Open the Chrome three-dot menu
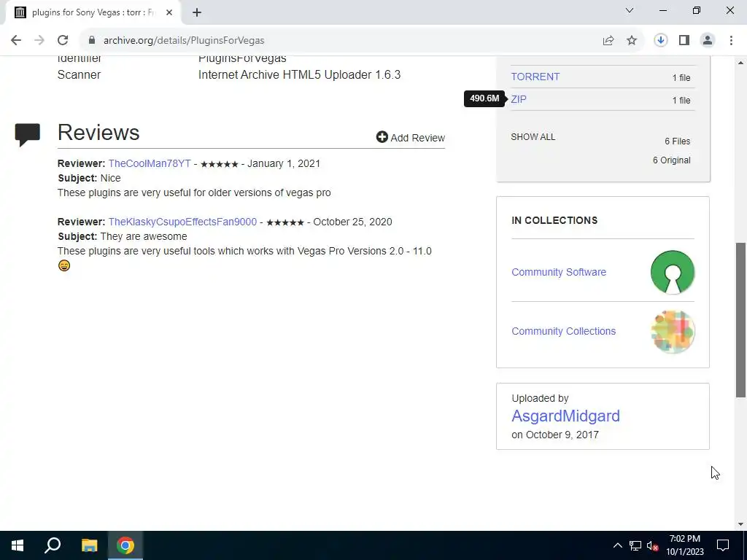 (731, 41)
